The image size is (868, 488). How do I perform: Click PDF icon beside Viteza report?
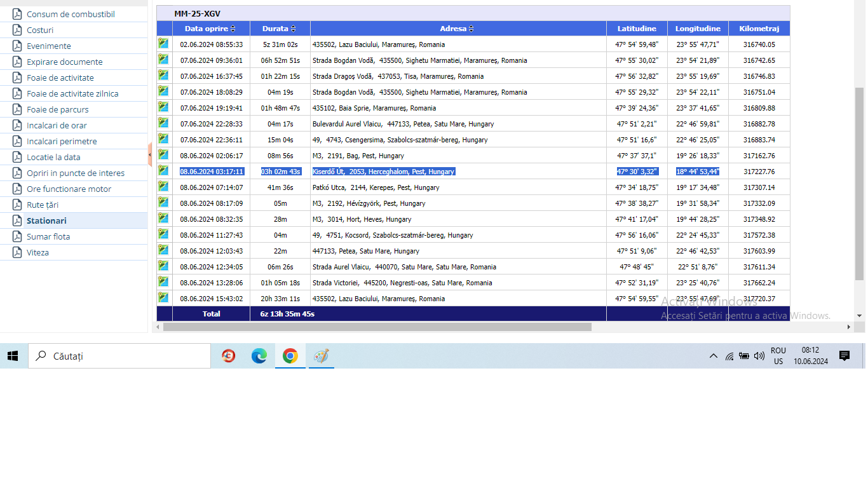17,252
